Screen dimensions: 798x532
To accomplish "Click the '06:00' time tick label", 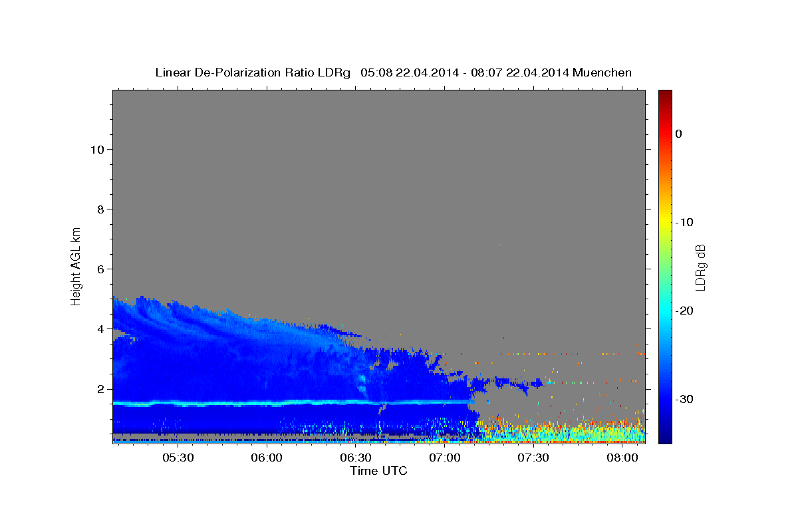I will 267,458.
